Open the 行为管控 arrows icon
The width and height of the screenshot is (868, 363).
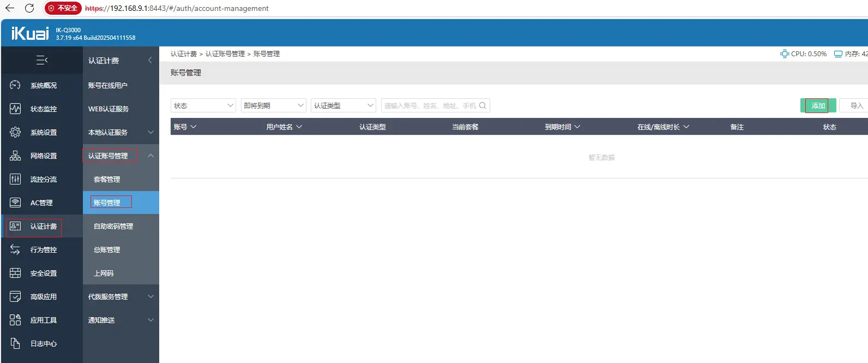[15, 249]
